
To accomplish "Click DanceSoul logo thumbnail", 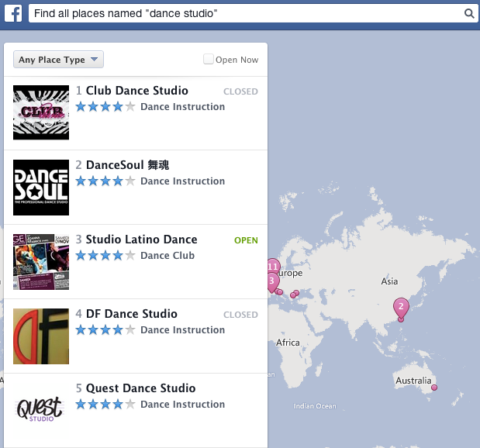I will click(x=41, y=188).
